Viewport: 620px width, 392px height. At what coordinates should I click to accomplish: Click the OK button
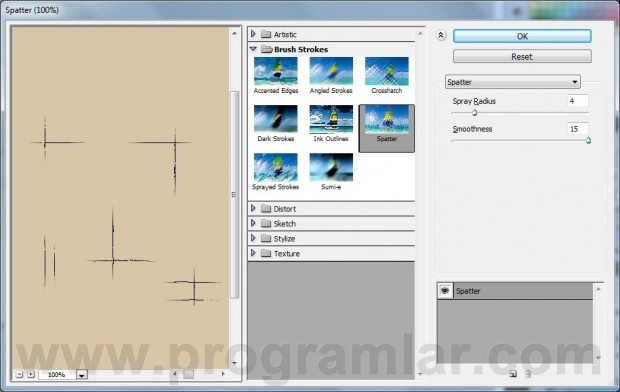(522, 36)
